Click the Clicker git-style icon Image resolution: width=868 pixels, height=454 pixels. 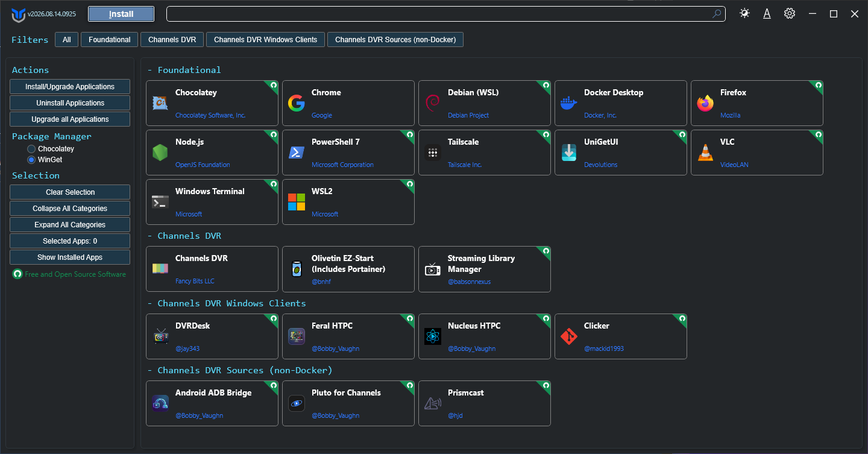[569, 336]
